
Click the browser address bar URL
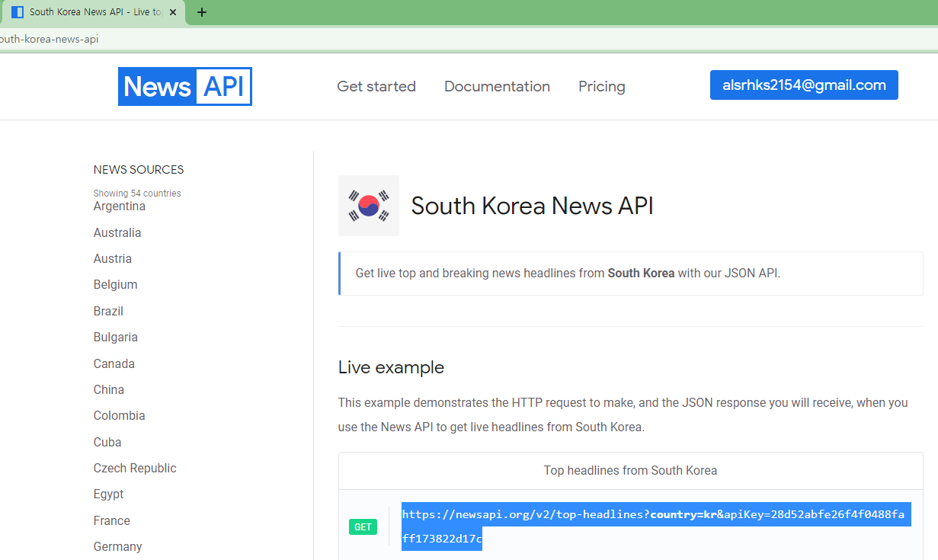pyautogui.click(x=50, y=39)
